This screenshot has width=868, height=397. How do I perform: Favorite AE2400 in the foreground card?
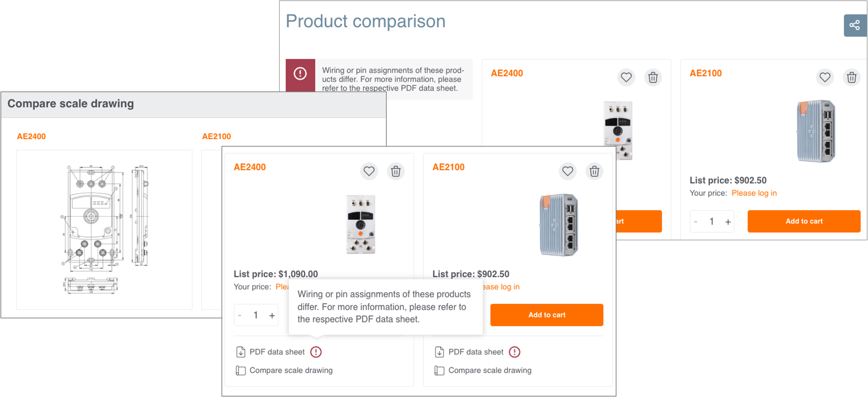[369, 171]
